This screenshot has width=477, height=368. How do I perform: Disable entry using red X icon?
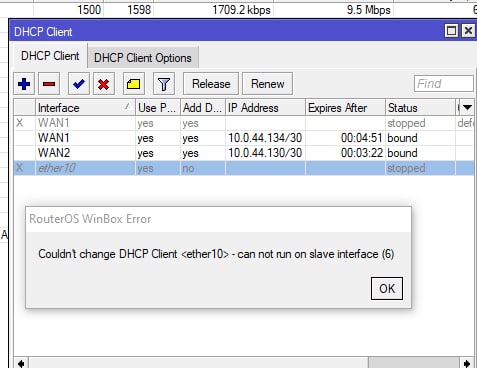(x=104, y=84)
